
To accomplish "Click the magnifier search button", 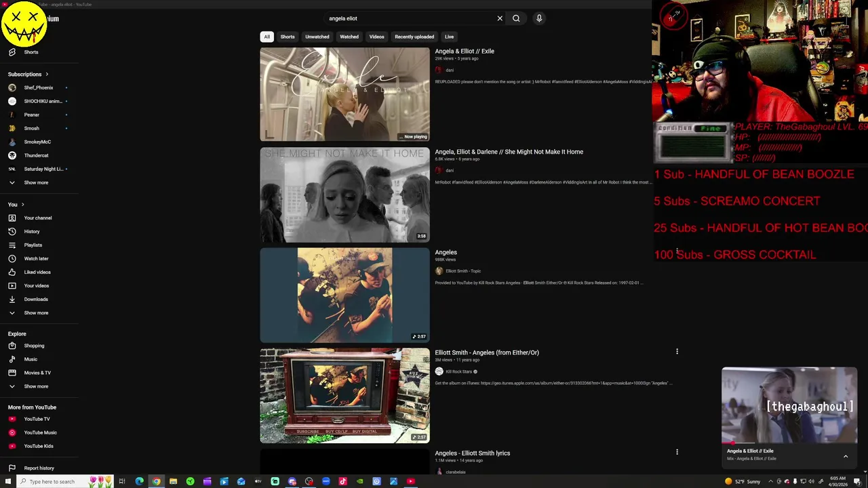I will click(x=516, y=18).
